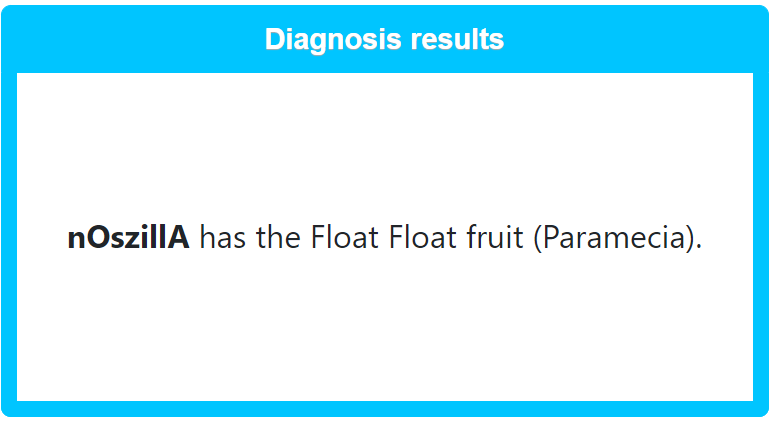Click blue header bar left of the title

pos(133,39)
